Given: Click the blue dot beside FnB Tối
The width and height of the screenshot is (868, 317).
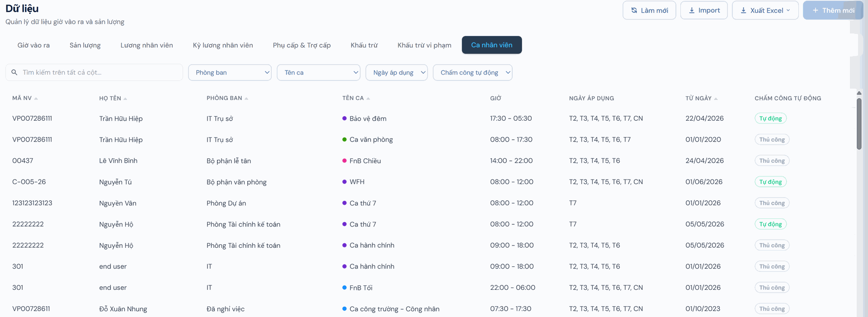Looking at the screenshot, I should pyautogui.click(x=344, y=288).
